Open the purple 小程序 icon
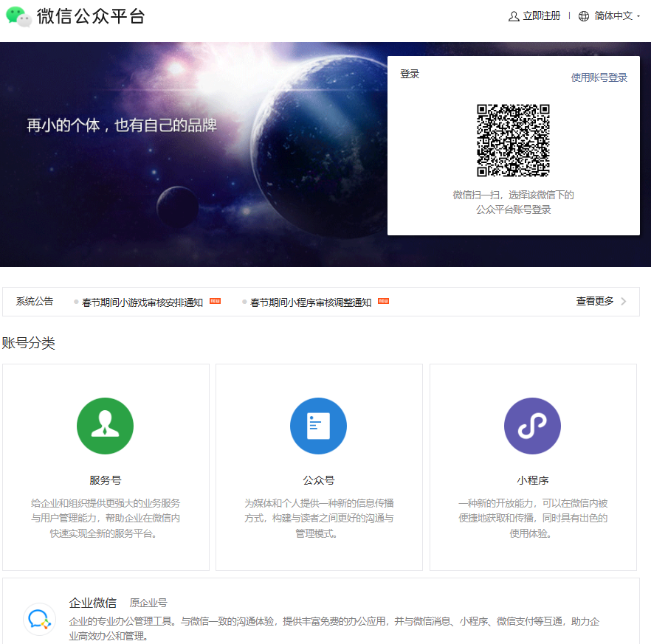The image size is (651, 644). pos(532,426)
